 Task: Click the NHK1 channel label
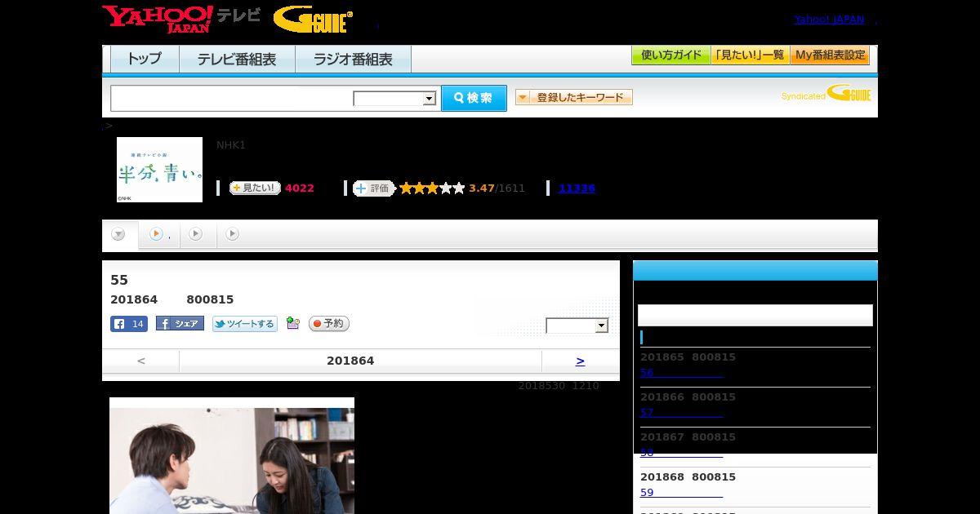[x=231, y=145]
